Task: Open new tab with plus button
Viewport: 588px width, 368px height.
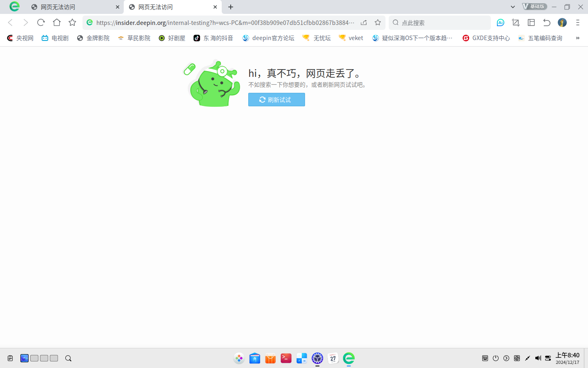Action: tap(231, 7)
